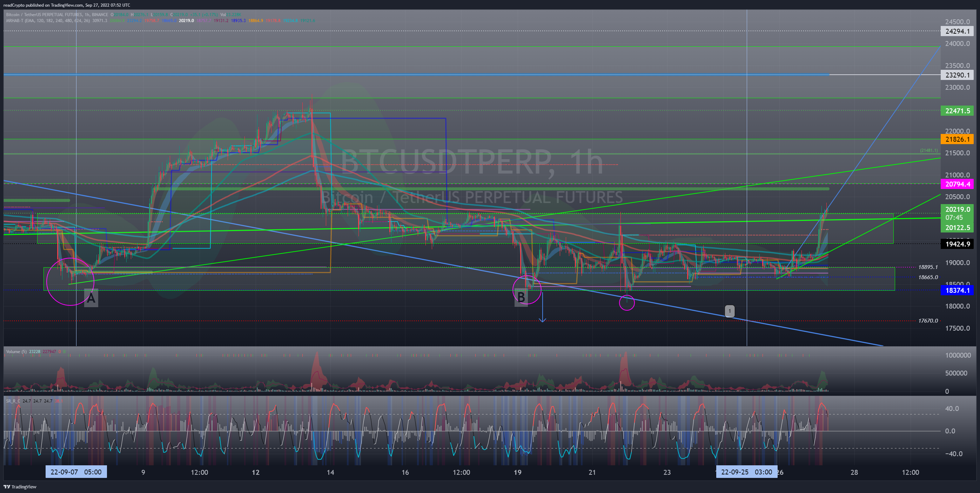
Task: Click the date 9 on time axis
Action: [143, 472]
